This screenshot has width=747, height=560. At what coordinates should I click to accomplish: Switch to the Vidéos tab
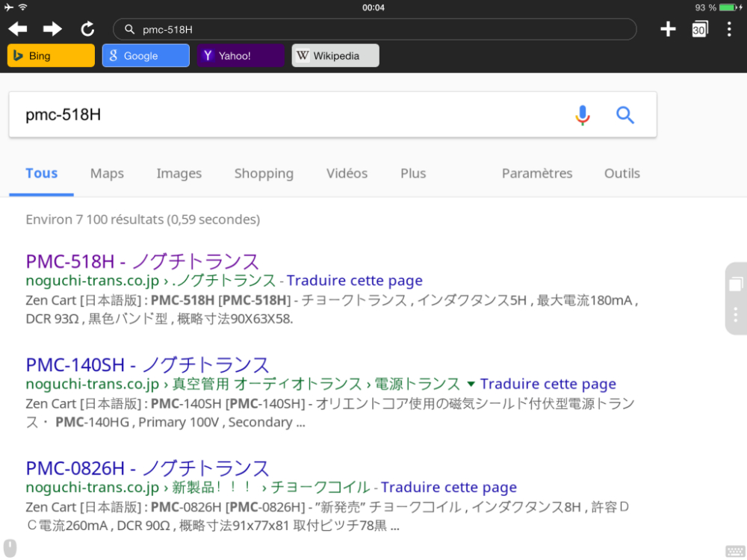coord(347,173)
